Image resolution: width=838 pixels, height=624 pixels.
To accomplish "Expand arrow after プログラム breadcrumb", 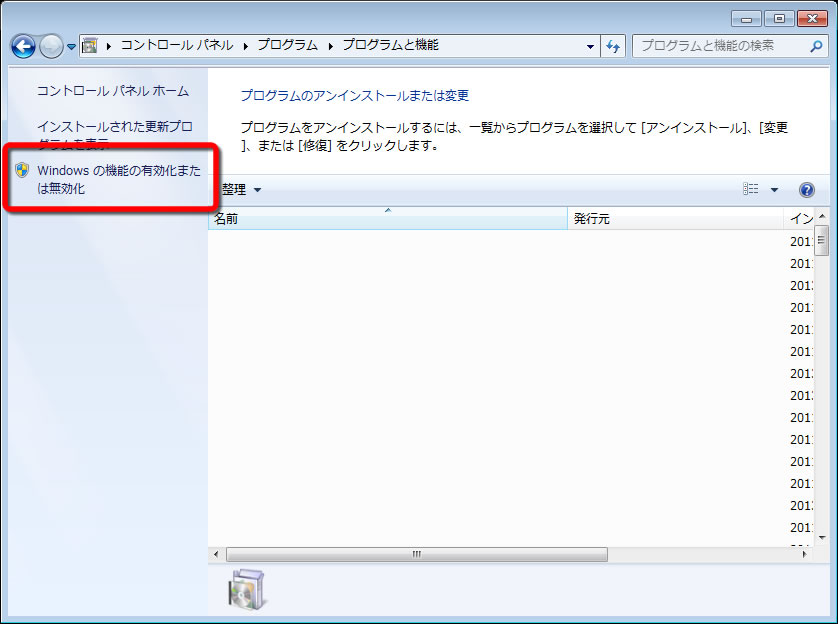I will pyautogui.click(x=330, y=46).
